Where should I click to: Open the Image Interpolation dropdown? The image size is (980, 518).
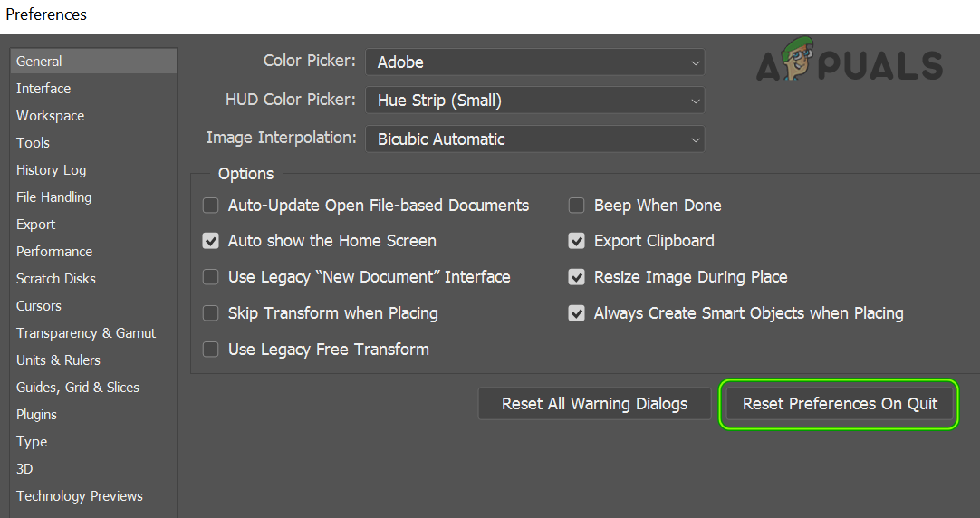(534, 139)
